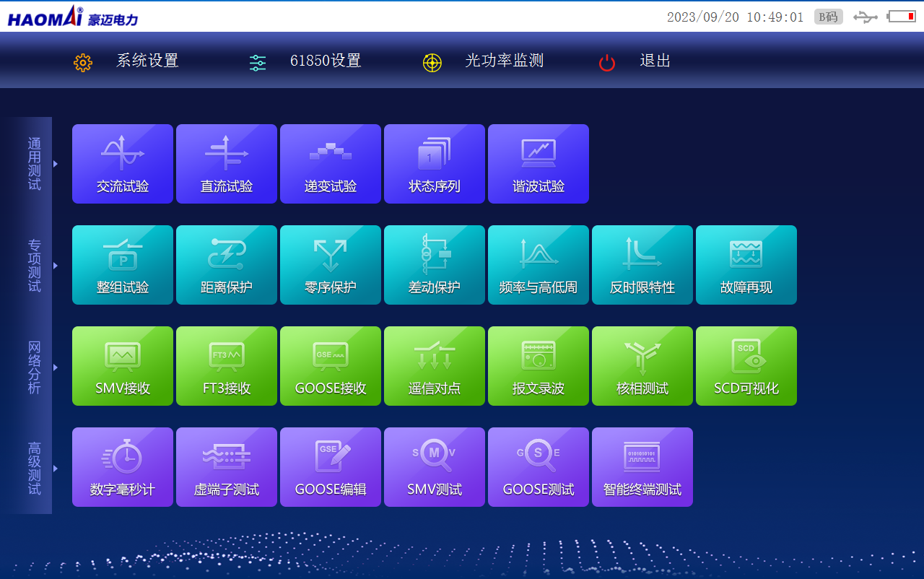
Task: Launch the 状态序列 state sequence module
Action: coord(435,164)
